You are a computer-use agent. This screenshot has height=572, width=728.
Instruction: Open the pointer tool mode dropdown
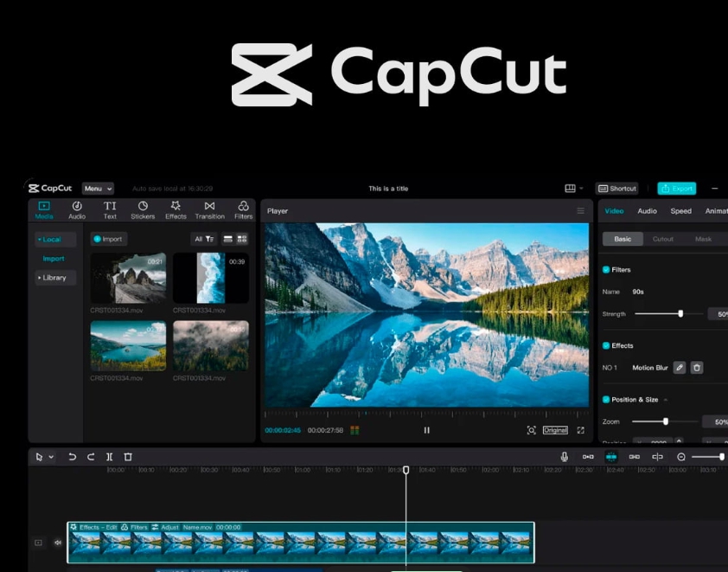pyautogui.click(x=51, y=457)
